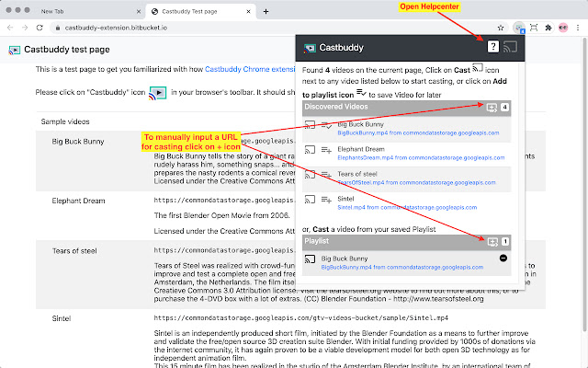Click the Sample videos heading

pyautogui.click(x=65, y=121)
